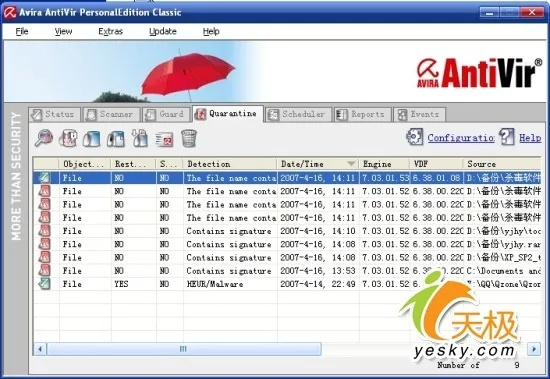
Task: Open the Extras menu
Action: tap(110, 32)
